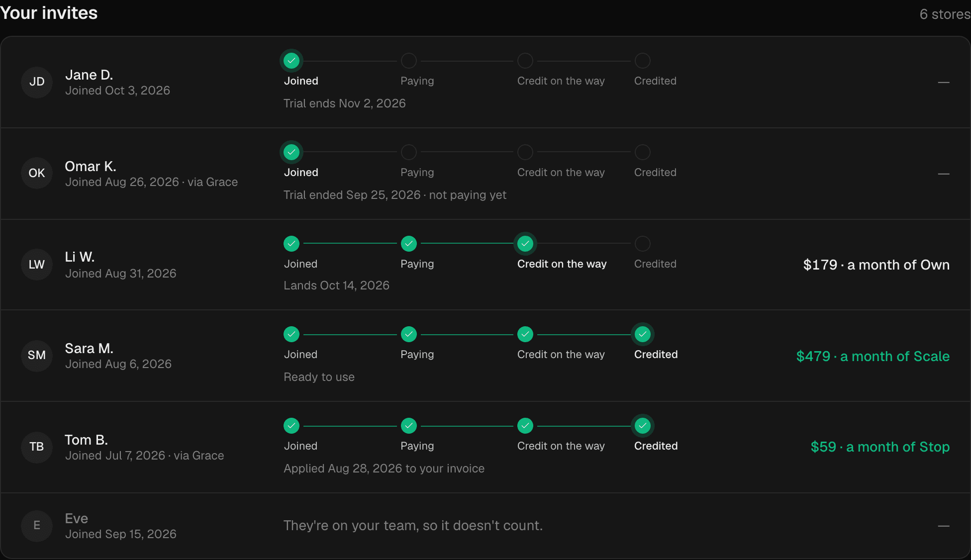Viewport: 971px width, 560px height.
Task: Click Eve's E avatar
Action: pyautogui.click(x=37, y=526)
